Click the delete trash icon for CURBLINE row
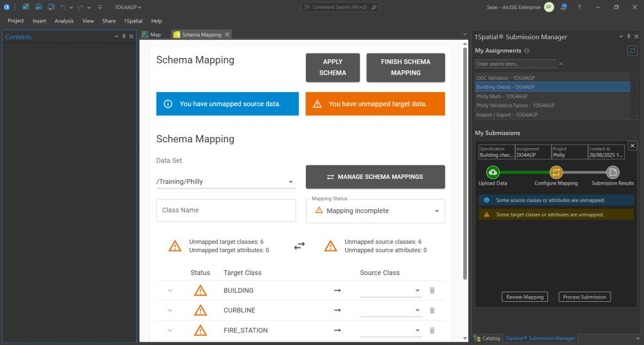Image resolution: width=644 pixels, height=345 pixels. coord(432,310)
